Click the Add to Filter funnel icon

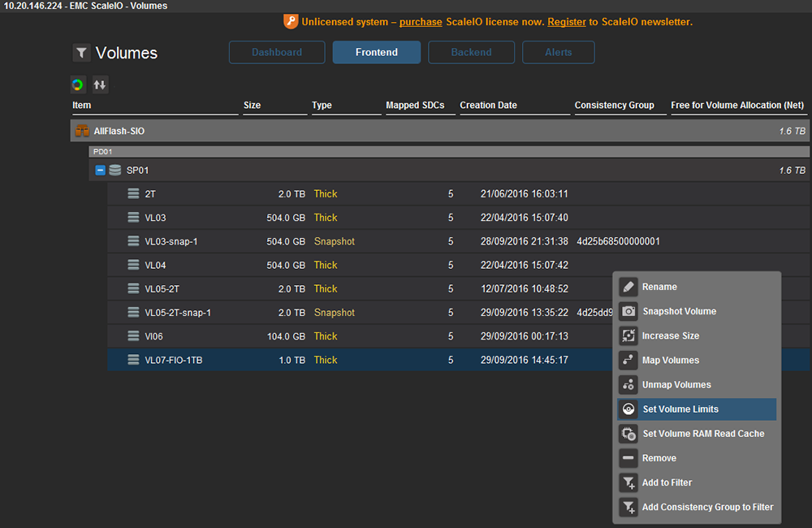point(628,483)
